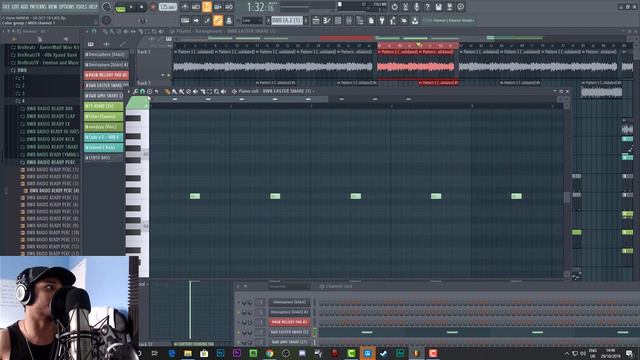Click the microphone recording icon in toolbar
Image resolution: width=640 pixels, height=360 pixels.
coord(416,7)
